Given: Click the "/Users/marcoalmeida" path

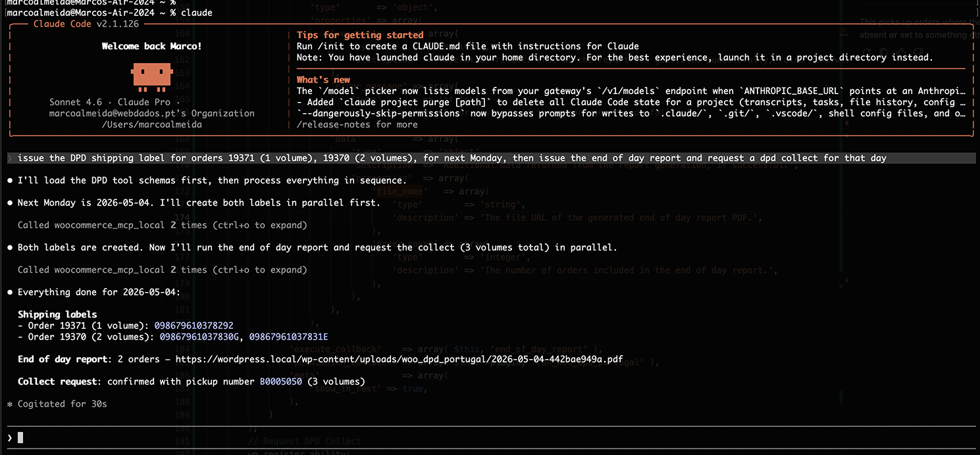Looking at the screenshot, I should 152,124.
